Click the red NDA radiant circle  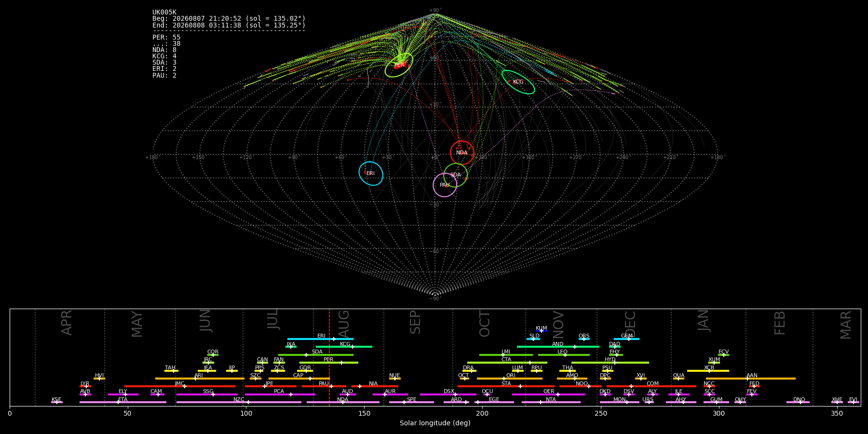[x=462, y=152]
